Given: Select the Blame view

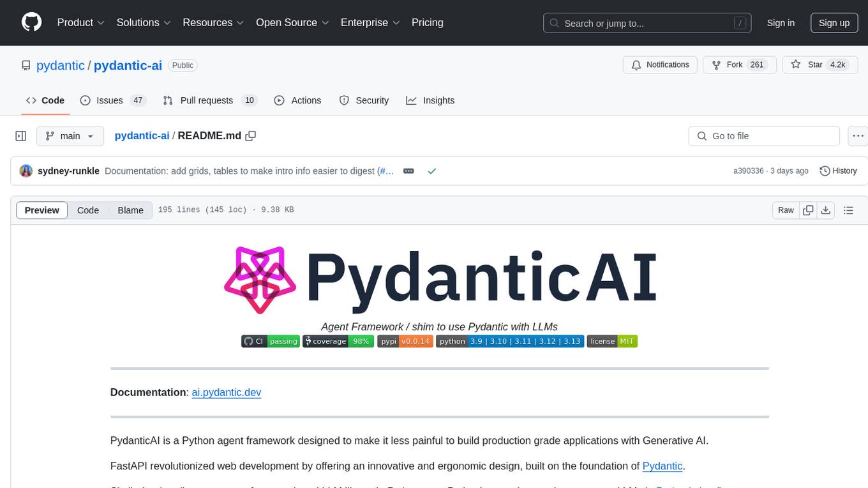Looking at the screenshot, I should coord(130,210).
